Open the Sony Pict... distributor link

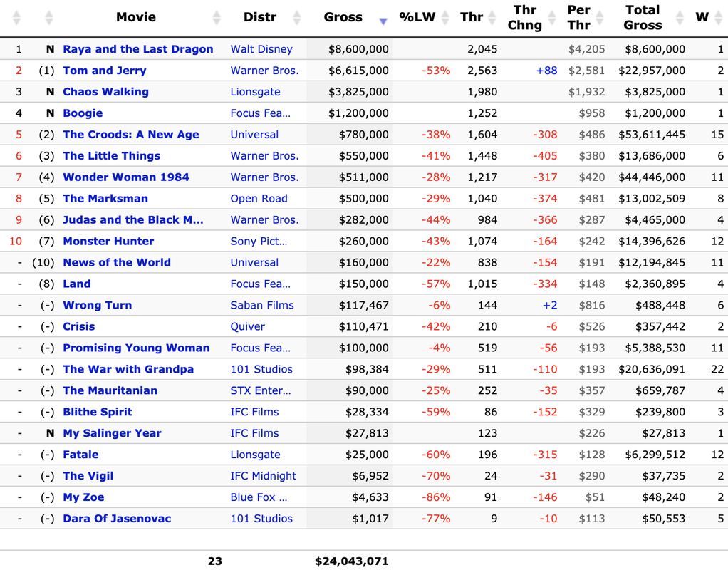(259, 242)
